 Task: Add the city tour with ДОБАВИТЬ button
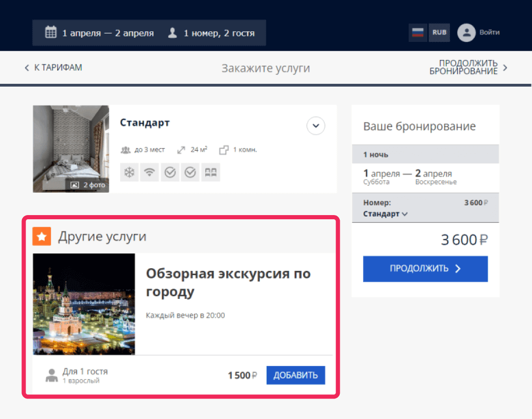point(296,375)
